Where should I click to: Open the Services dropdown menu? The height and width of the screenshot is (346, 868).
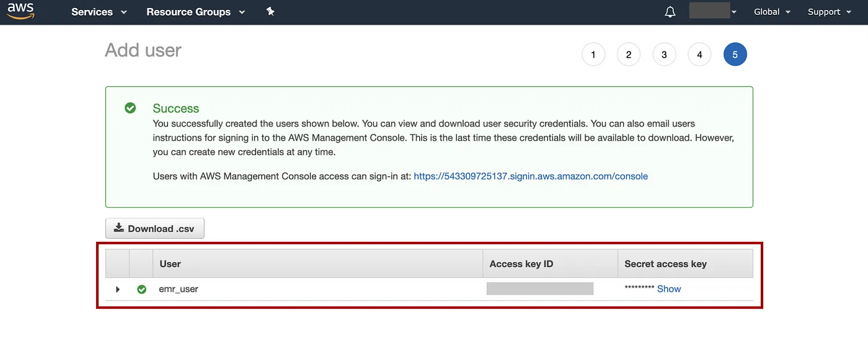pos(99,12)
